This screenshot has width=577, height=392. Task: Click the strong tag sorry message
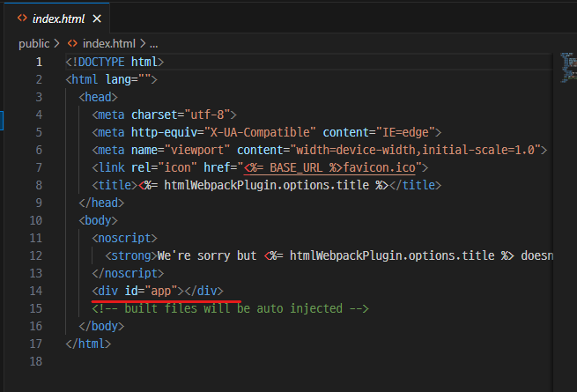point(329,255)
